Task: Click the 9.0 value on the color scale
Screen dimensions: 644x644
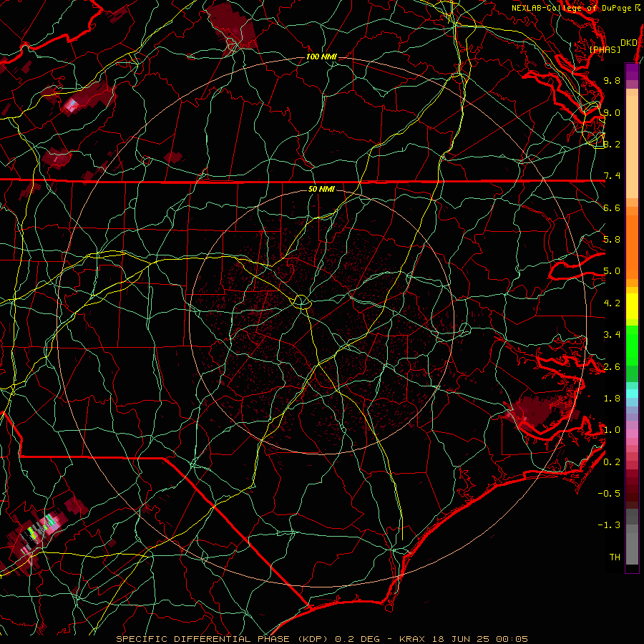Action: (612, 112)
